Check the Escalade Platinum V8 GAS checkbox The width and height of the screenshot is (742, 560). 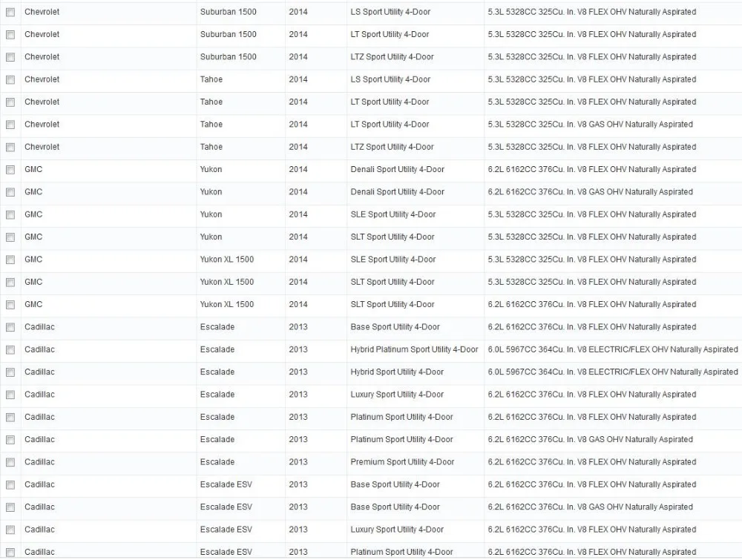click(10, 441)
